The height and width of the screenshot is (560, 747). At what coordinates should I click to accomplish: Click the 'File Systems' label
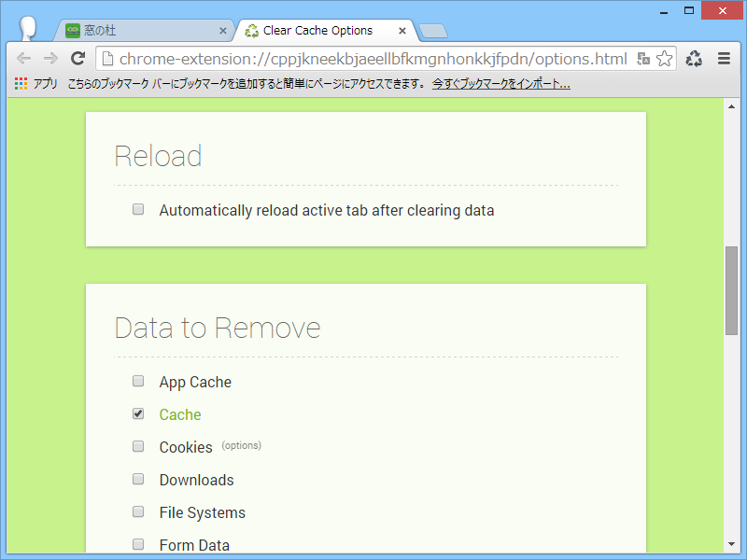203,512
